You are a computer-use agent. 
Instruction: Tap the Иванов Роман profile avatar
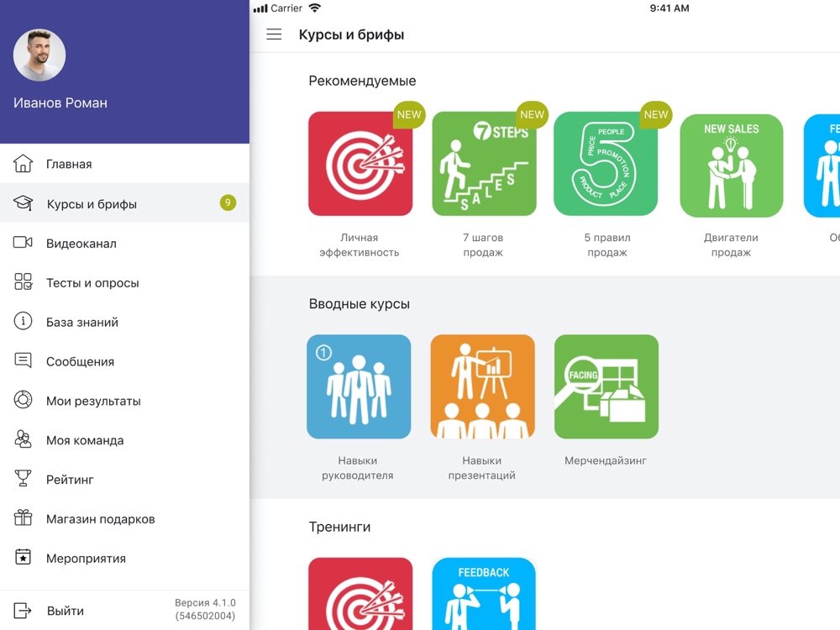tap(39, 55)
